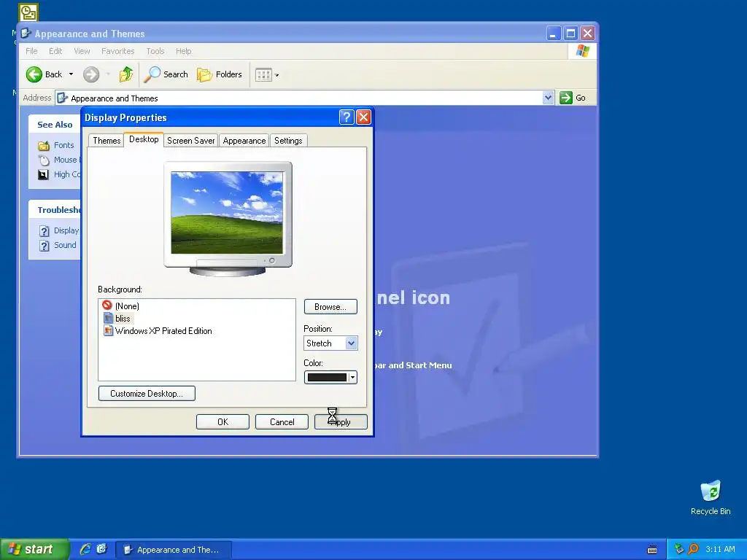
Task: Click the Windows flag logo icon
Action: (x=583, y=51)
